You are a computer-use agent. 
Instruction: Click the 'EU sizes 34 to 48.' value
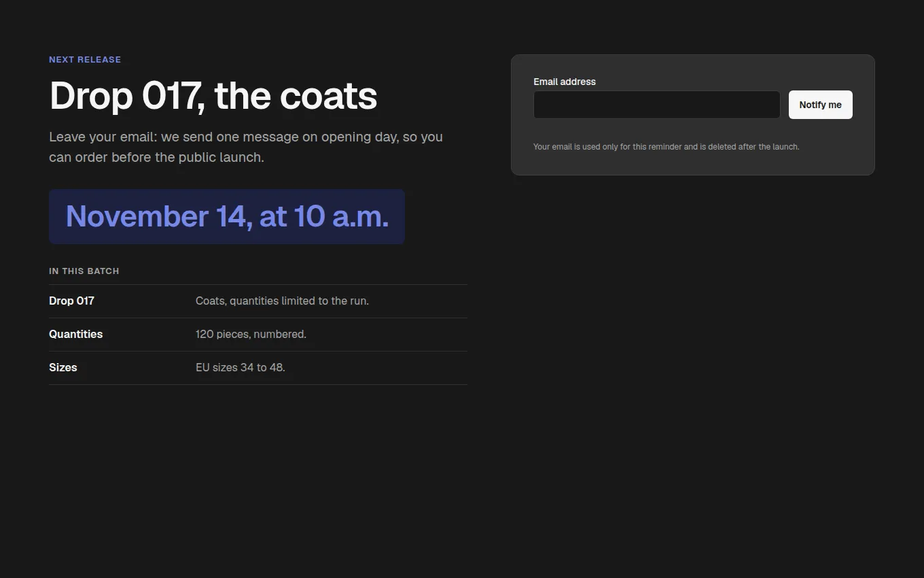pyautogui.click(x=241, y=367)
